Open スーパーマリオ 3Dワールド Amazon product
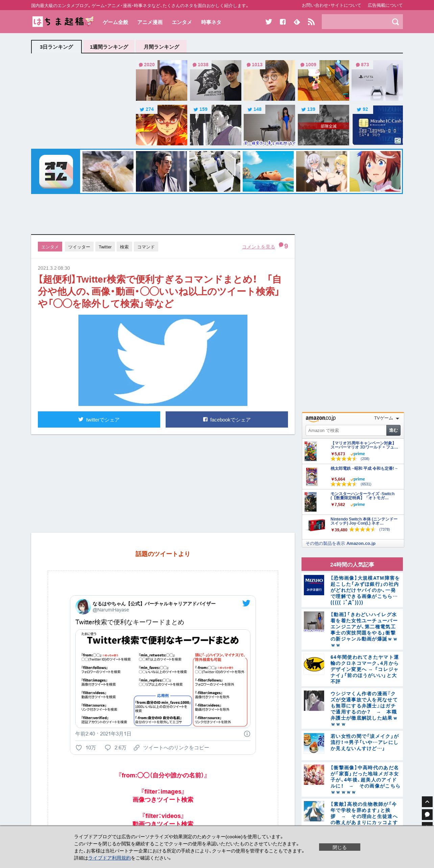The image size is (434, 868). 364,445
